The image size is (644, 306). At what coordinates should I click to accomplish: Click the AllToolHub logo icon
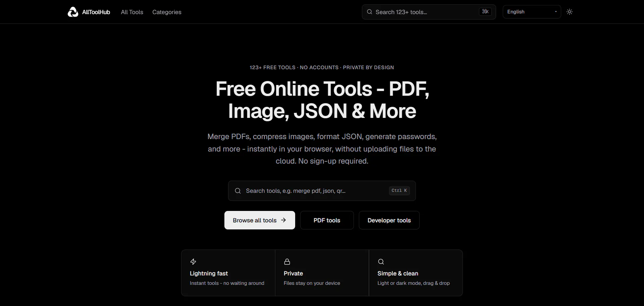73,12
